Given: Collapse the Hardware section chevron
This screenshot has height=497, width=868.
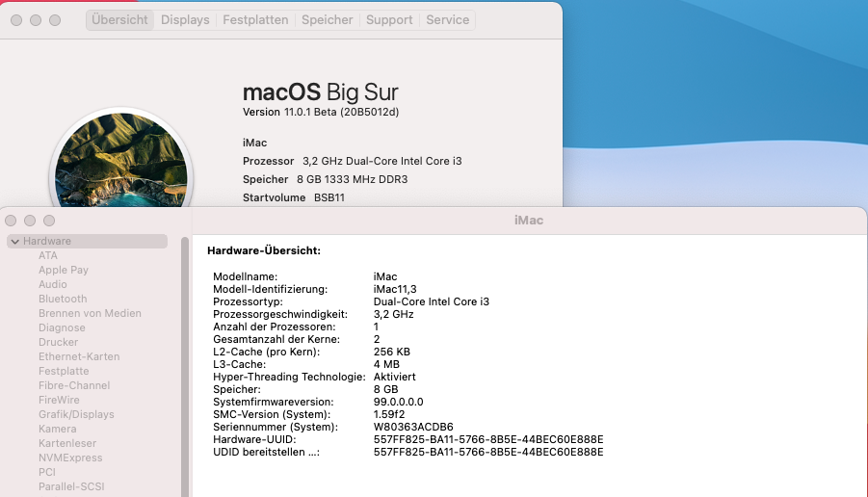Looking at the screenshot, I should coord(15,242).
